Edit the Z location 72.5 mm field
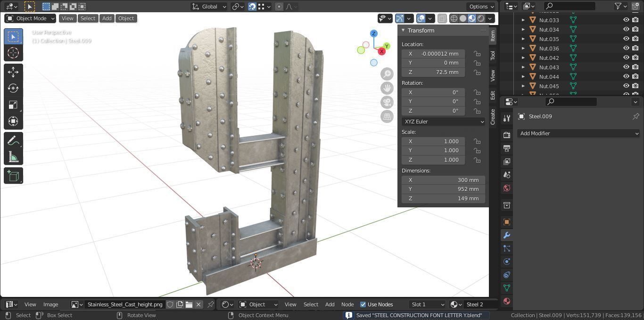This screenshot has height=320, width=644. point(434,72)
